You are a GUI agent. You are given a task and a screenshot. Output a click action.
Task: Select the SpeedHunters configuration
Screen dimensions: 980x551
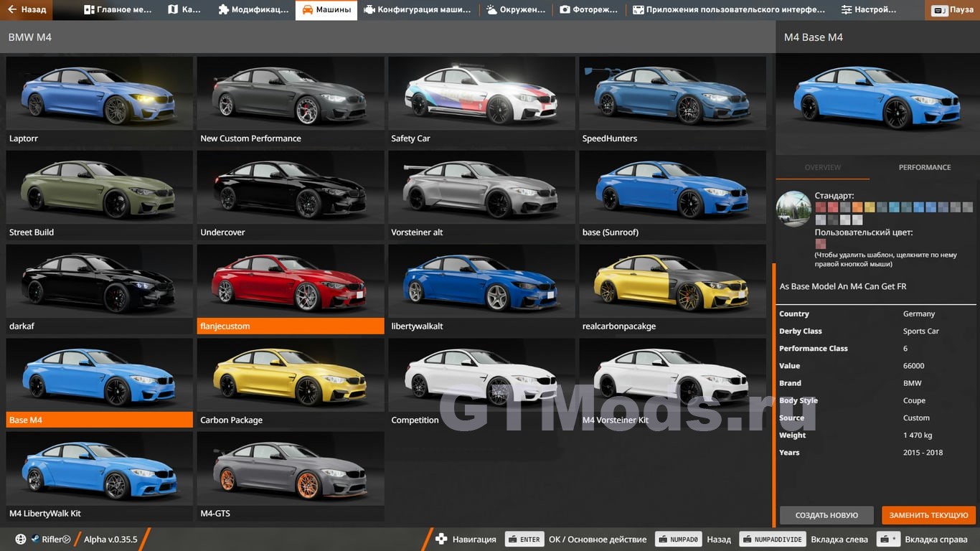pyautogui.click(x=673, y=101)
